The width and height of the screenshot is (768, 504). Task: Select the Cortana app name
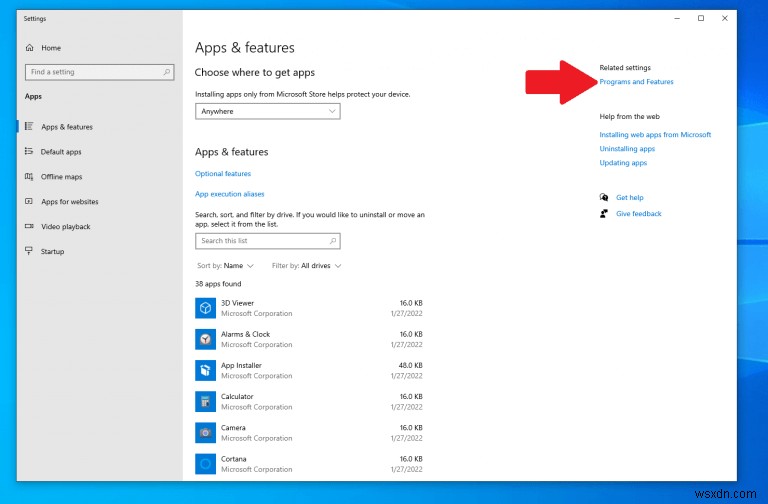[233, 459]
